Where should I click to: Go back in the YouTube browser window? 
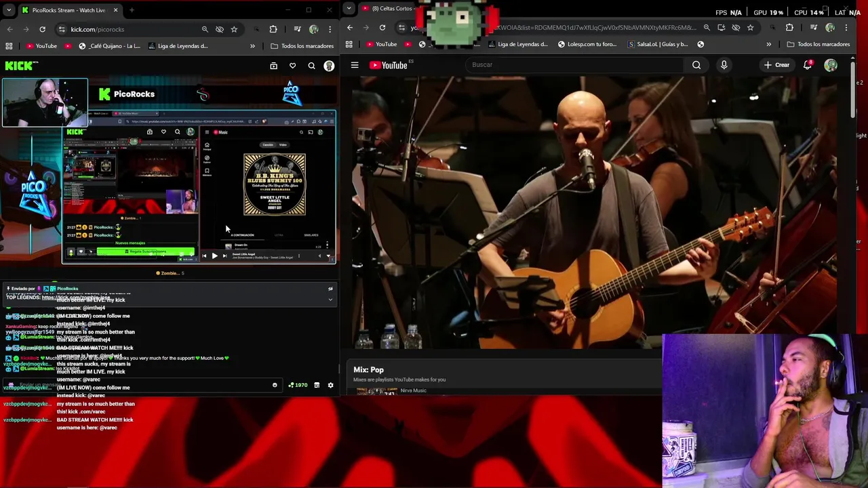[x=349, y=28]
